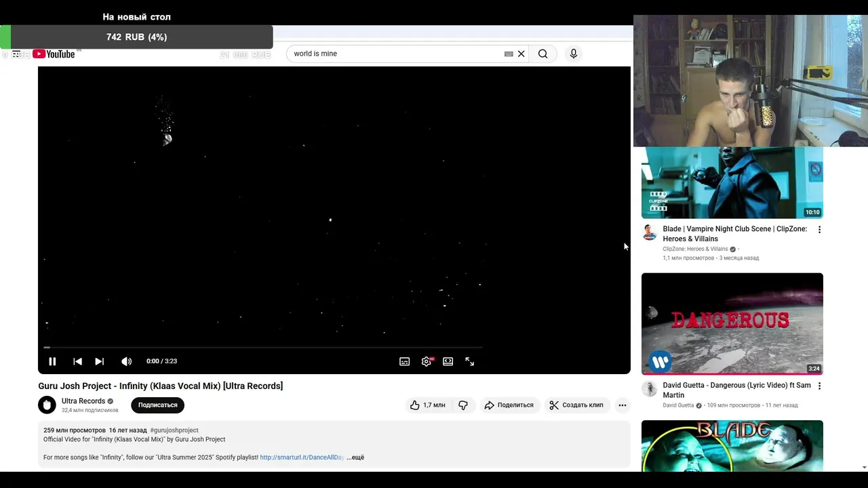Open the ClipZone: Heroes & Villains channel avatar
The image size is (868, 488).
tap(650, 232)
